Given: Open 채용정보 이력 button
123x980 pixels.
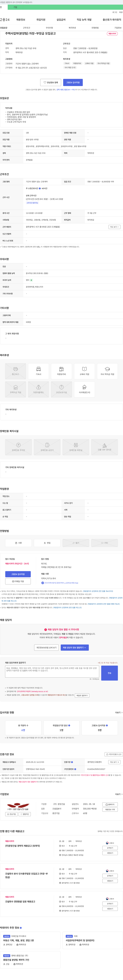Looking at the screenshot, I should [x=110, y=810].
